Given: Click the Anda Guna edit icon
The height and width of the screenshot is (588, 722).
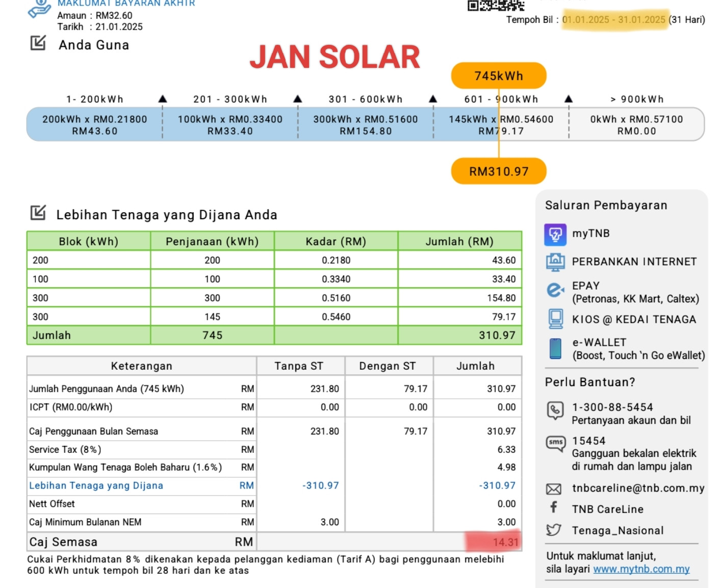Looking at the screenshot, I should click(x=38, y=43).
